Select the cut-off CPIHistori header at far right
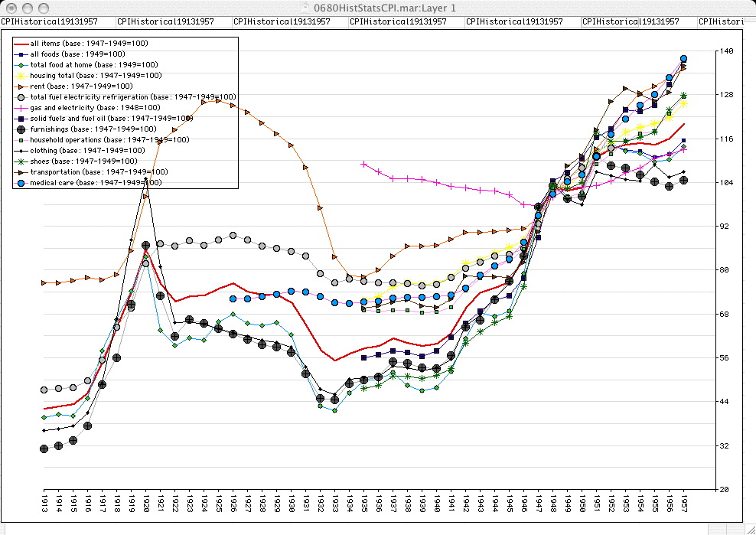 point(725,21)
